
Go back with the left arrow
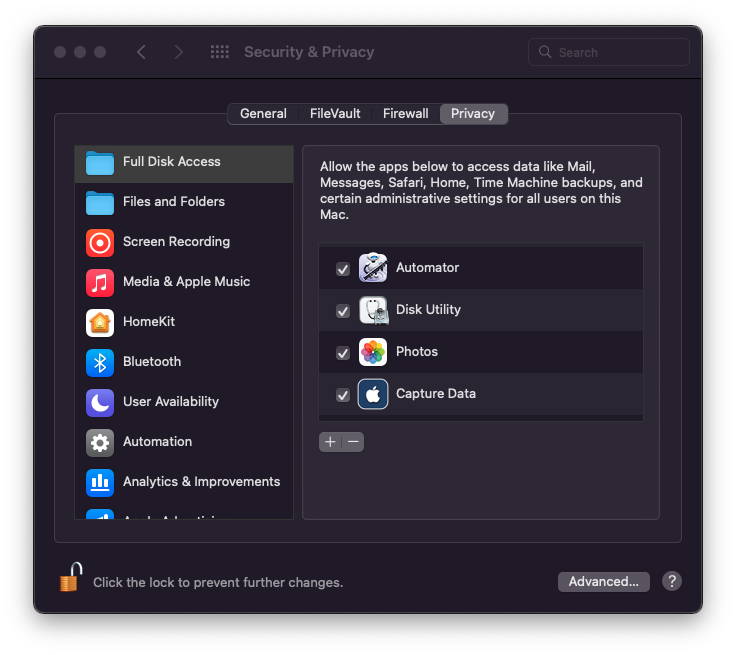point(141,52)
